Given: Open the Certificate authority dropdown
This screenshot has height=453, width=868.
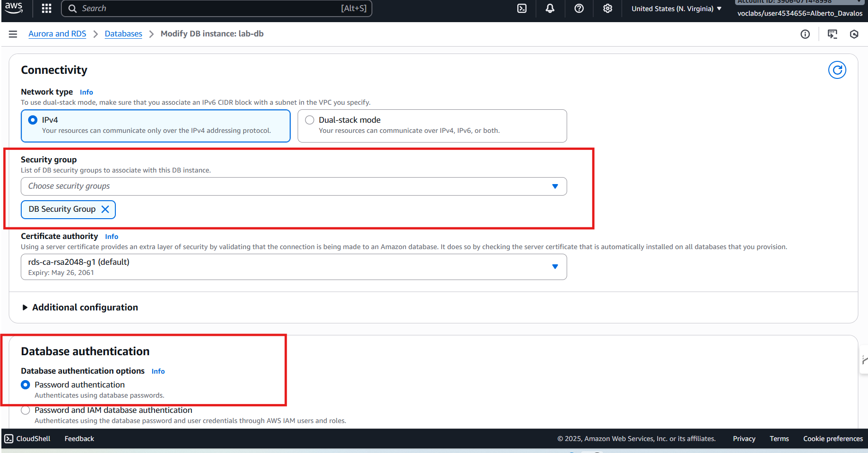Looking at the screenshot, I should click(293, 267).
